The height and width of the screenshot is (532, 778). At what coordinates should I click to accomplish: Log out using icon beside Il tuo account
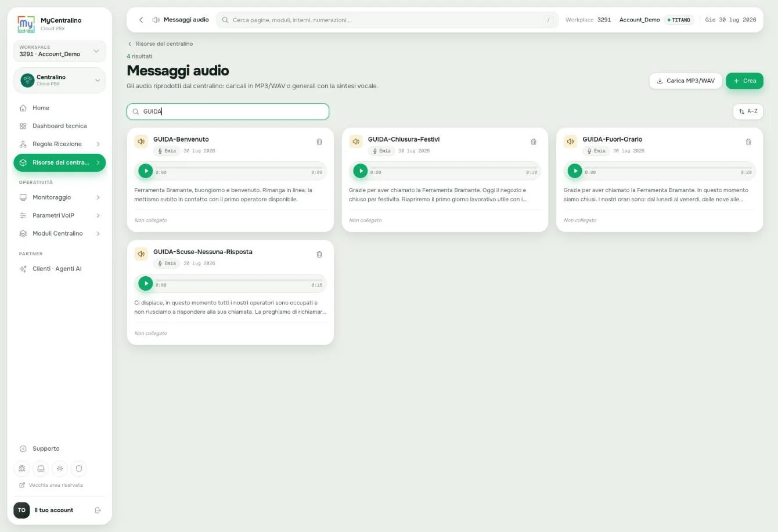98,511
